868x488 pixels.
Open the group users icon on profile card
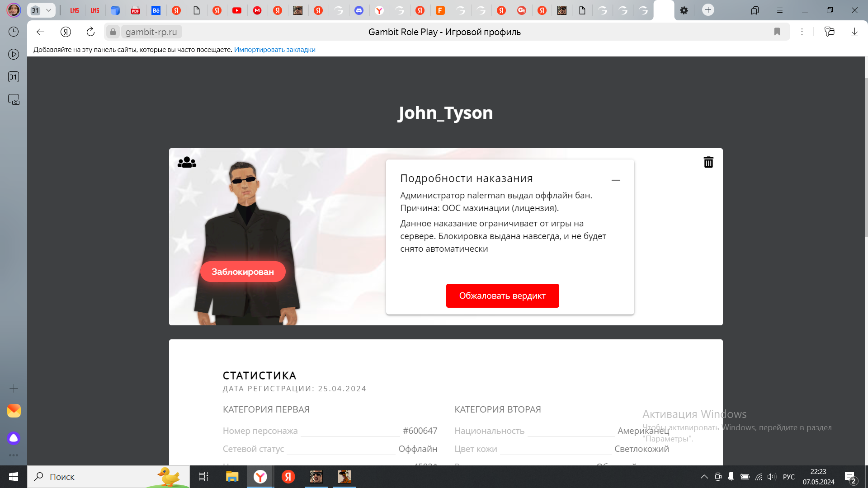click(x=187, y=162)
